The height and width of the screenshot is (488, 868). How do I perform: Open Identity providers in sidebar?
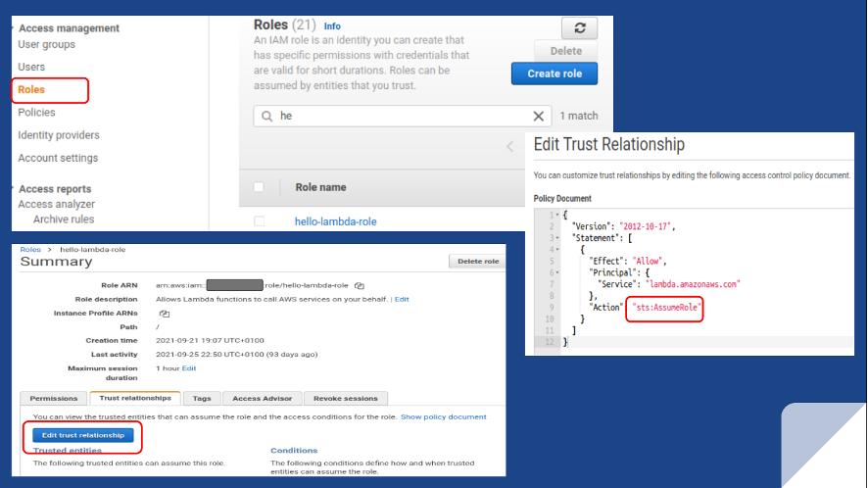tap(59, 135)
